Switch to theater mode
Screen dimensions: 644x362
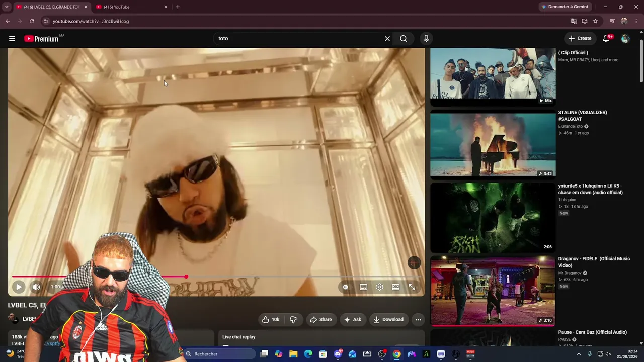tap(396, 287)
